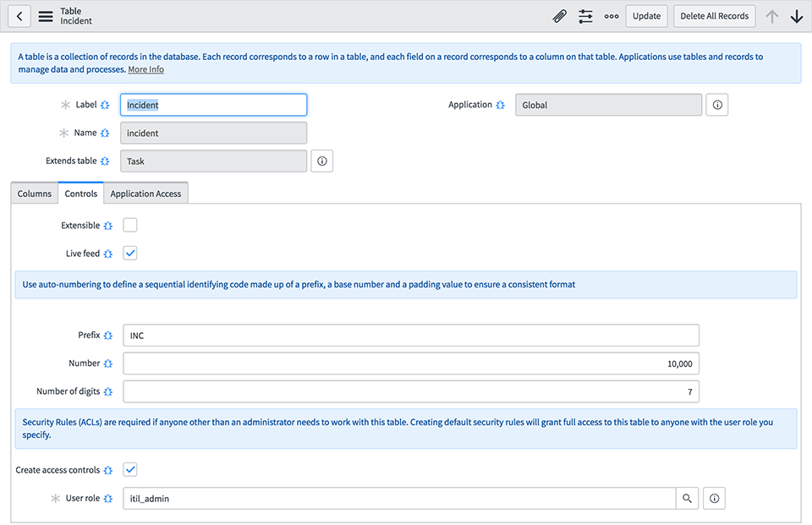Go to next record with down arrow
The height and width of the screenshot is (525, 812).
796,16
